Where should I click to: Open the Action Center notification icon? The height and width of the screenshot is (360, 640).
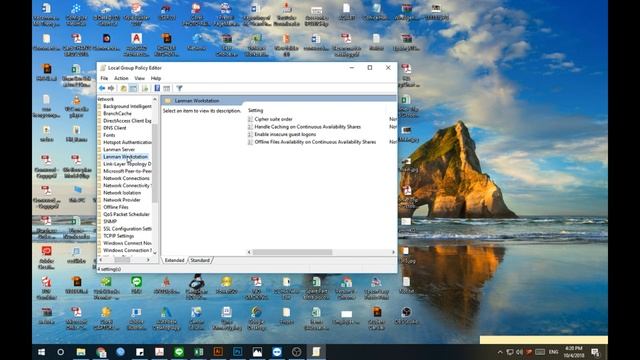[595, 352]
